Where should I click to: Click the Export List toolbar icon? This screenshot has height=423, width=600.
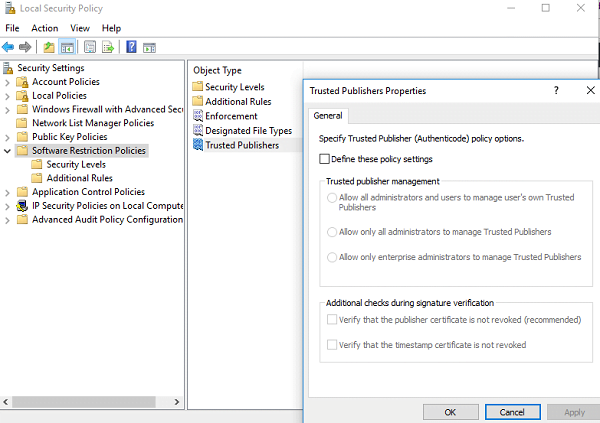(x=108, y=47)
